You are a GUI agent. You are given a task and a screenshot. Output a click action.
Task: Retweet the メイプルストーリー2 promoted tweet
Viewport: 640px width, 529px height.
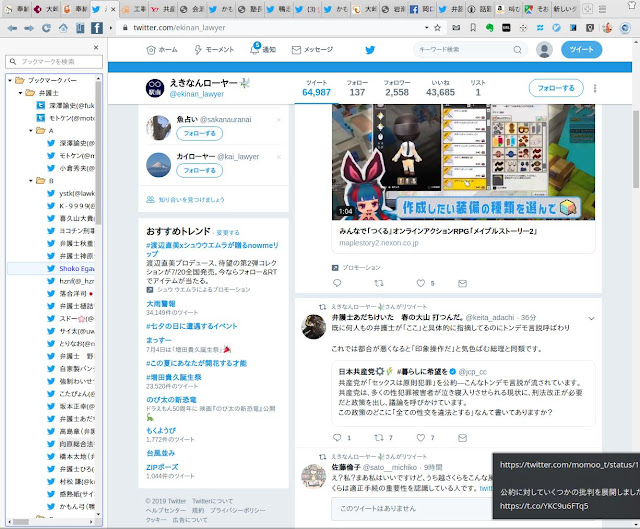point(379,283)
